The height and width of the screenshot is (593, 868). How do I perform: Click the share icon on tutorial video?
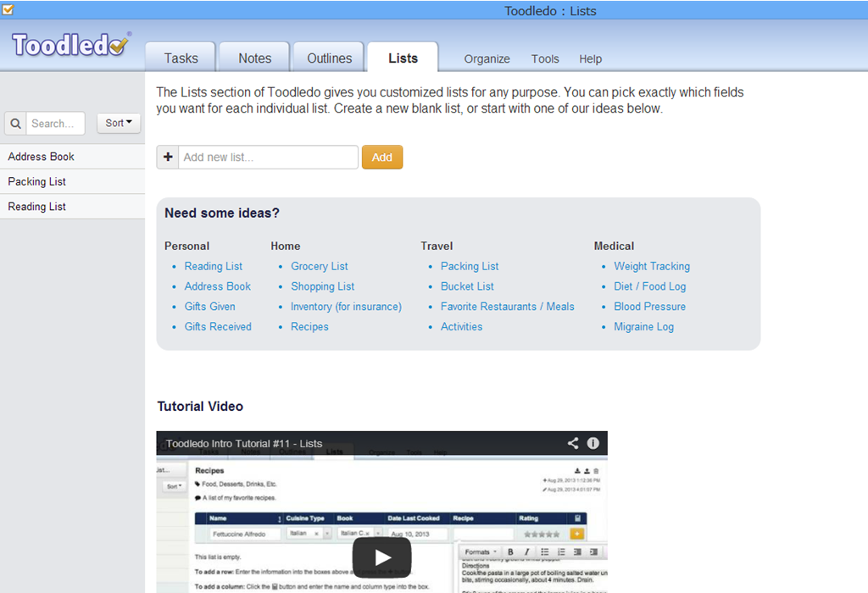coord(573,443)
